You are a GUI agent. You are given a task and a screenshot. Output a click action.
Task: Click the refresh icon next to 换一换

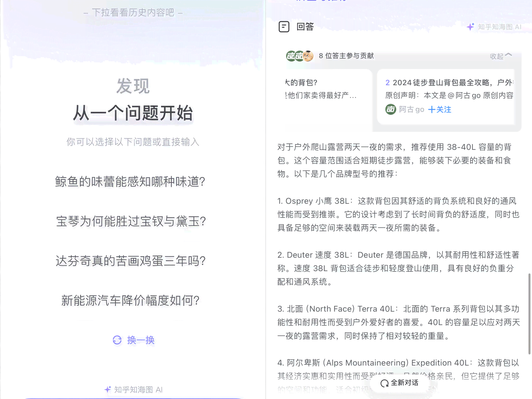click(x=117, y=340)
